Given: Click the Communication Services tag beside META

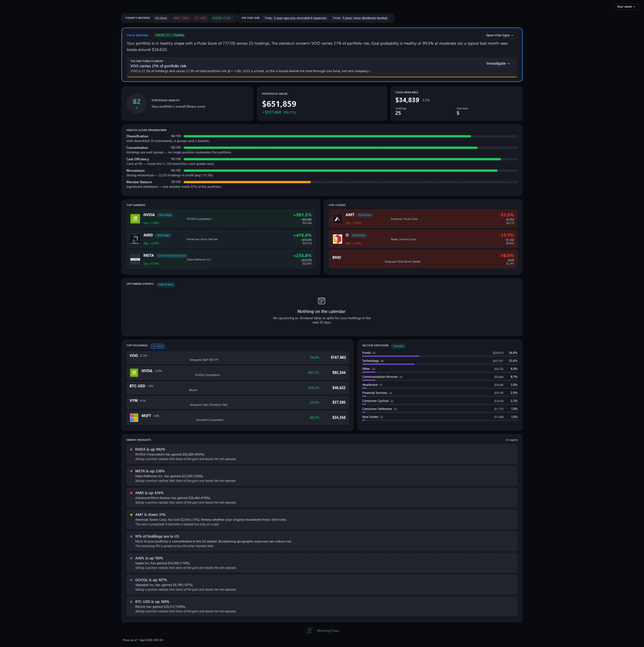Looking at the screenshot, I should click(171, 256).
